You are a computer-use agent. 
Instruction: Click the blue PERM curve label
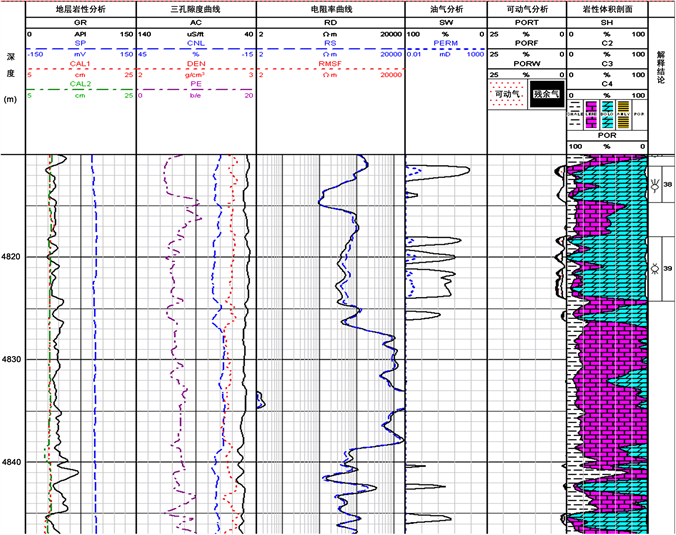(x=445, y=44)
